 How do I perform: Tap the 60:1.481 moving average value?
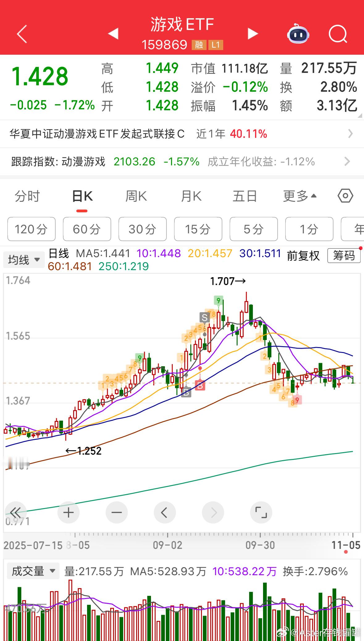coord(70,266)
